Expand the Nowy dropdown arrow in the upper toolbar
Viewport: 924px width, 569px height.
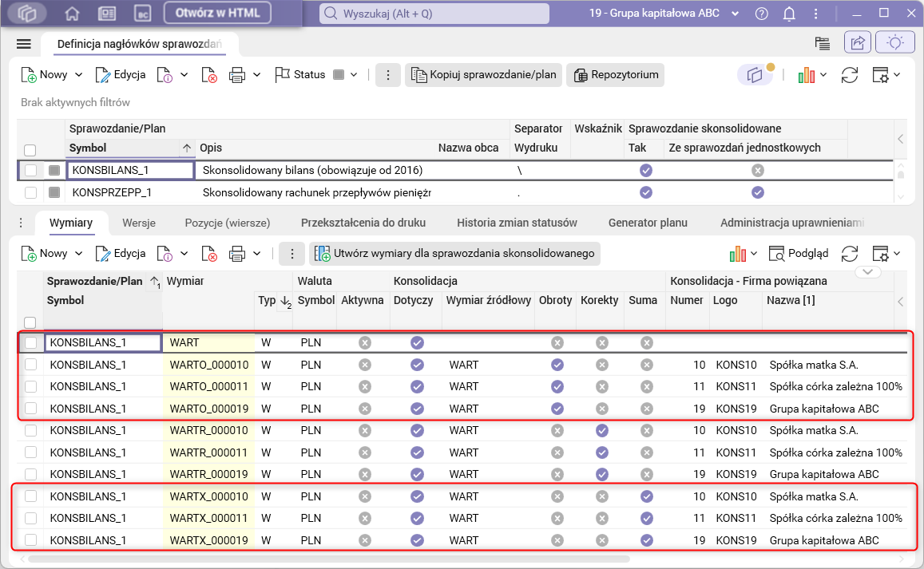78,75
